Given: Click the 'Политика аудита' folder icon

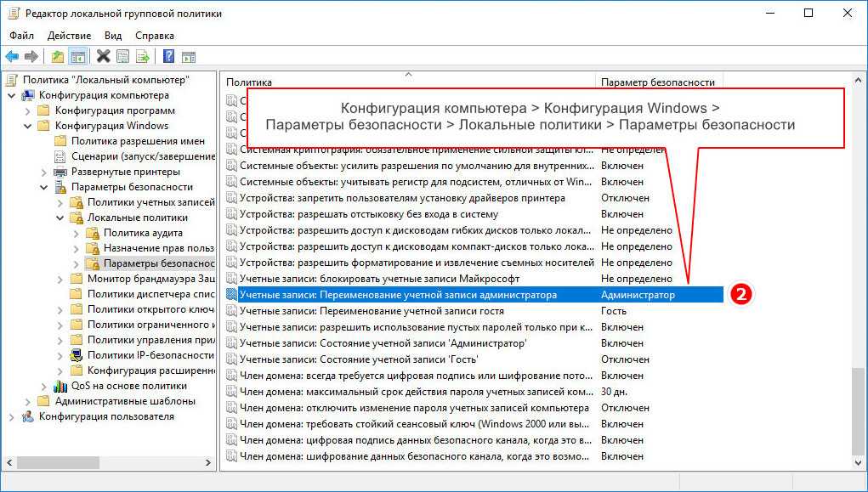Looking at the screenshot, I should pyautogui.click(x=93, y=233).
